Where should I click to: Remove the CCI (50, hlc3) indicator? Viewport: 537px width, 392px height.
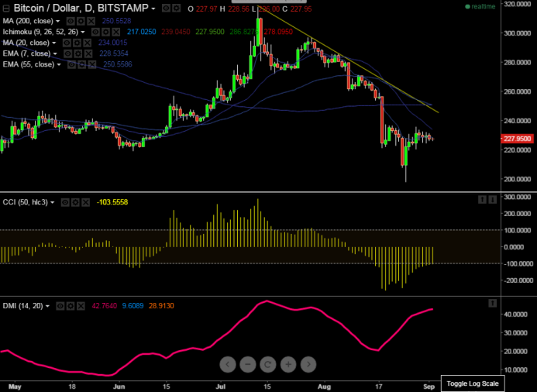(85, 202)
